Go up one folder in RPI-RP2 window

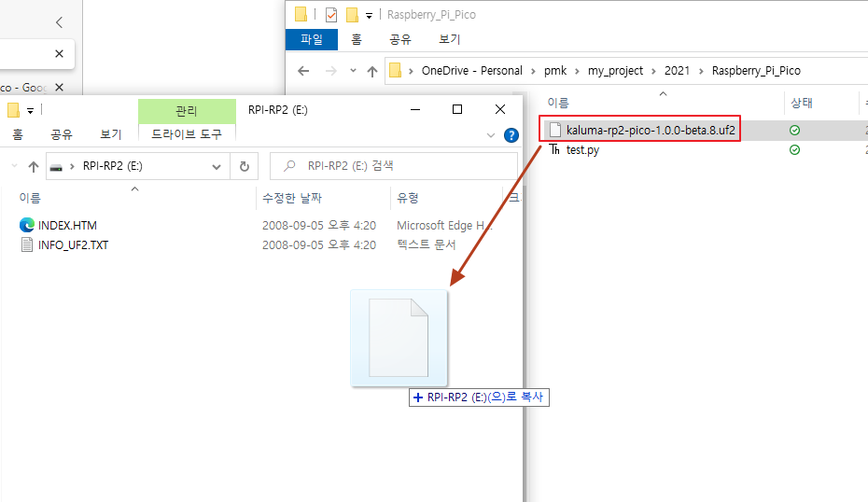point(34,167)
